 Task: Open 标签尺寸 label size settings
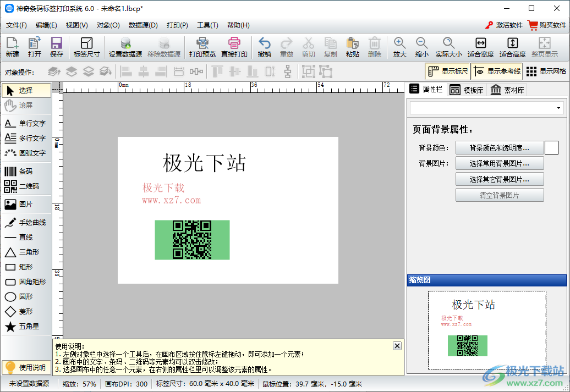pos(86,47)
